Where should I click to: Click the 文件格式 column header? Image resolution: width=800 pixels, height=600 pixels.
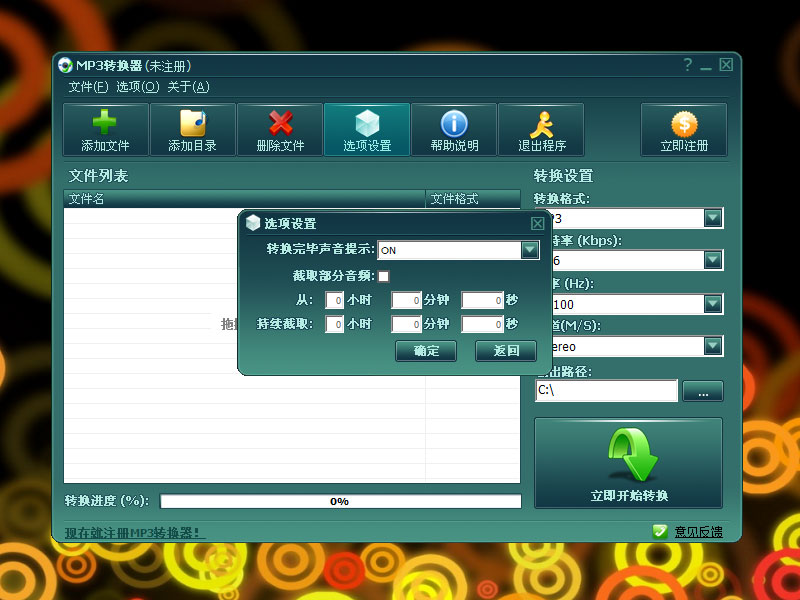473,198
